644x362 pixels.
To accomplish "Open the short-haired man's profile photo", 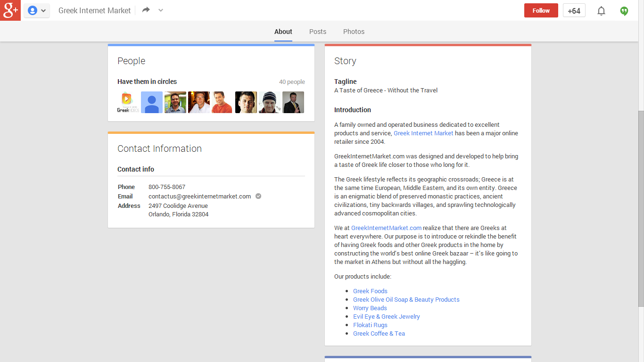I will coord(246,102).
